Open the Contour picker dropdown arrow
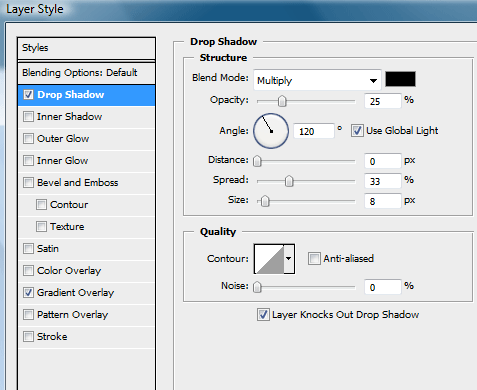This screenshot has width=477, height=390. tap(289, 259)
